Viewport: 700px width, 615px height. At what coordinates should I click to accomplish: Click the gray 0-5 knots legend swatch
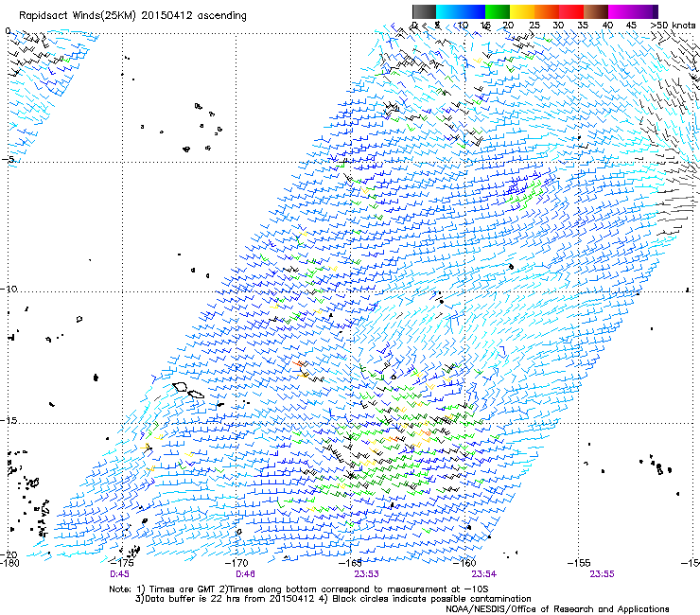point(424,11)
